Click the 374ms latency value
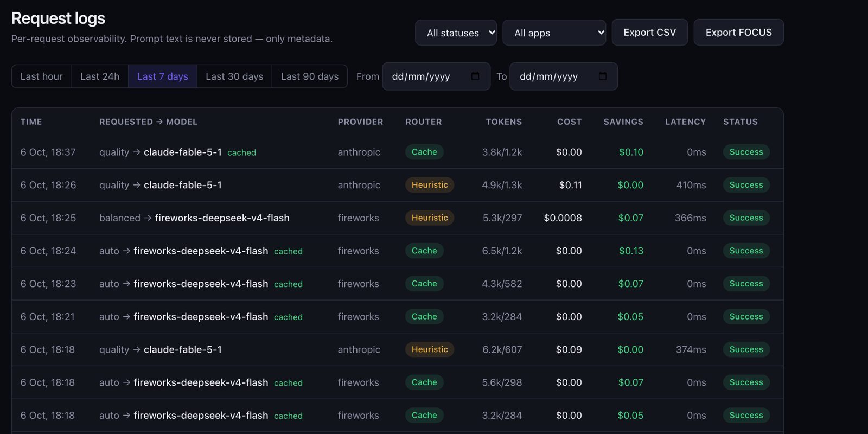This screenshot has width=868, height=434. pyautogui.click(x=691, y=350)
